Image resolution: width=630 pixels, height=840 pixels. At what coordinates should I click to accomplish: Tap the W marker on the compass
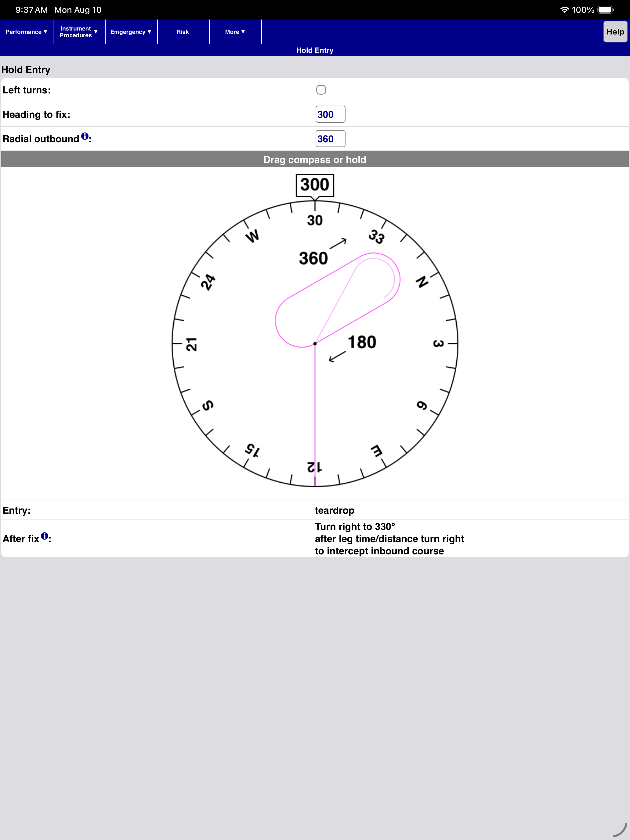(x=252, y=236)
